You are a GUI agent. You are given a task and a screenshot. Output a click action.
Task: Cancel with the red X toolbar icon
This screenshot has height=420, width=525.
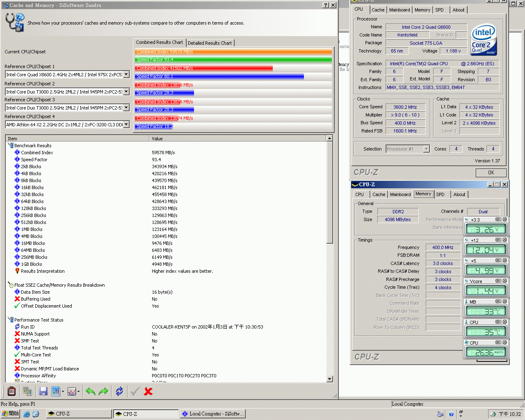click(148, 391)
